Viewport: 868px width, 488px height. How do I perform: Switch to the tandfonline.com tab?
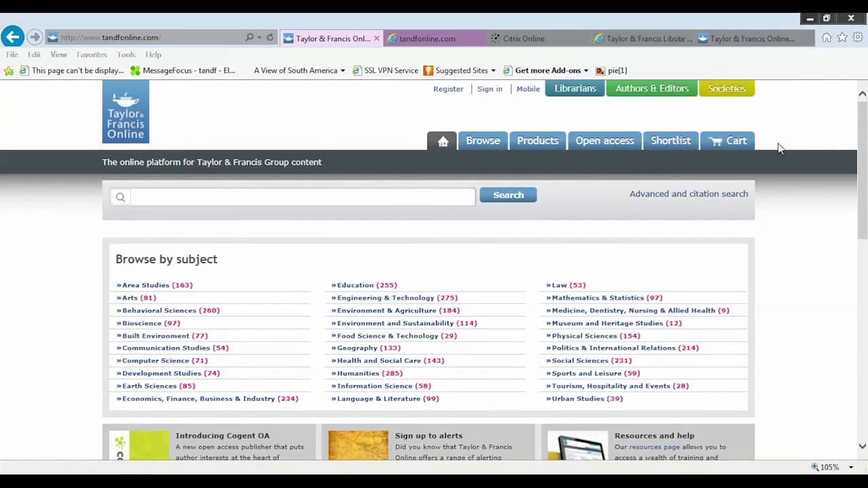pyautogui.click(x=435, y=39)
